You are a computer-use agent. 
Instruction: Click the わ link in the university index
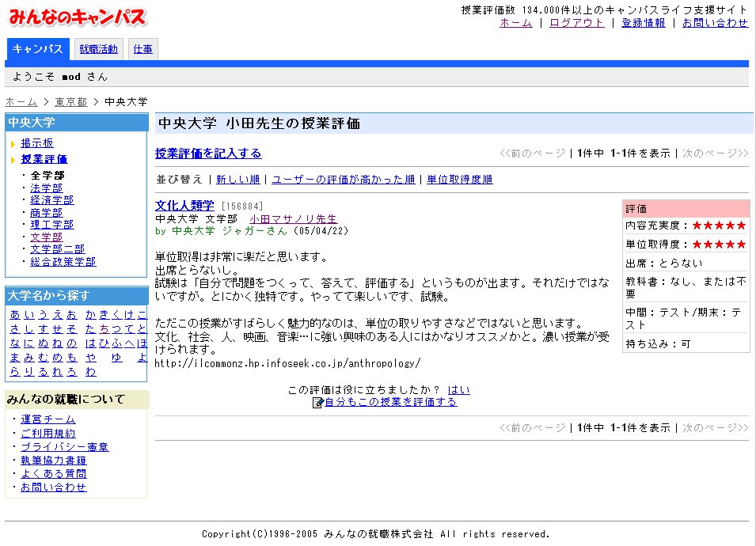(91, 372)
